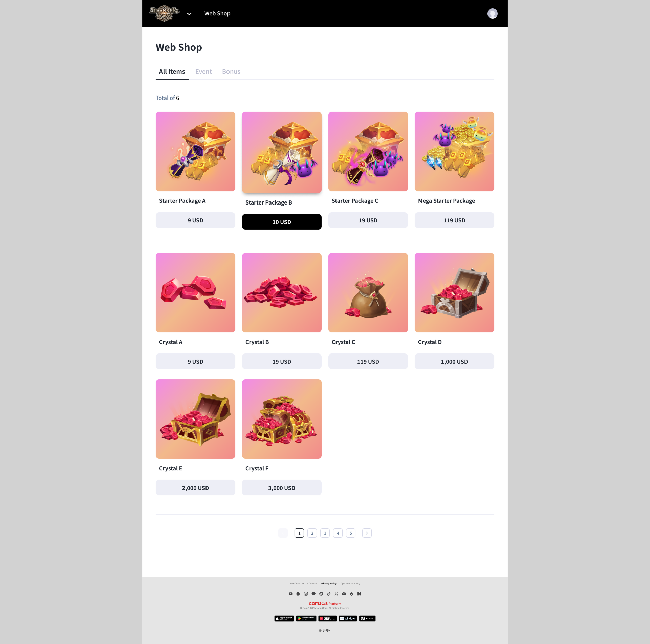
Task: Open the Instagram footer icon
Action: pyautogui.click(x=306, y=594)
